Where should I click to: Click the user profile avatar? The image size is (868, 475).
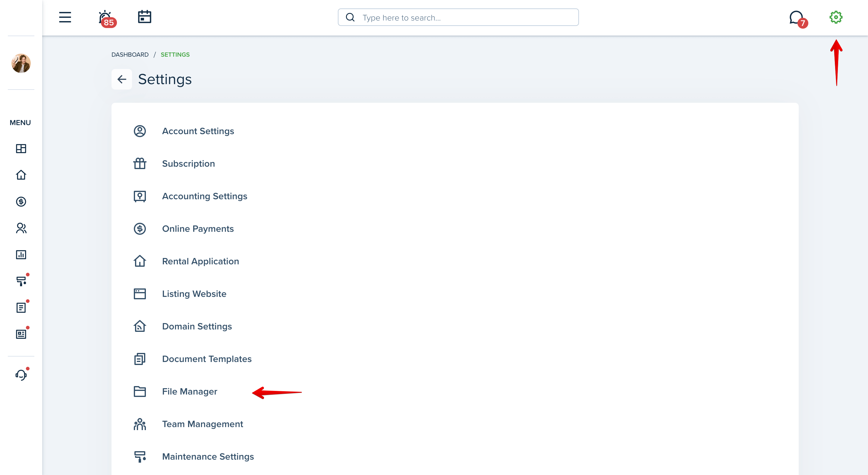21,63
